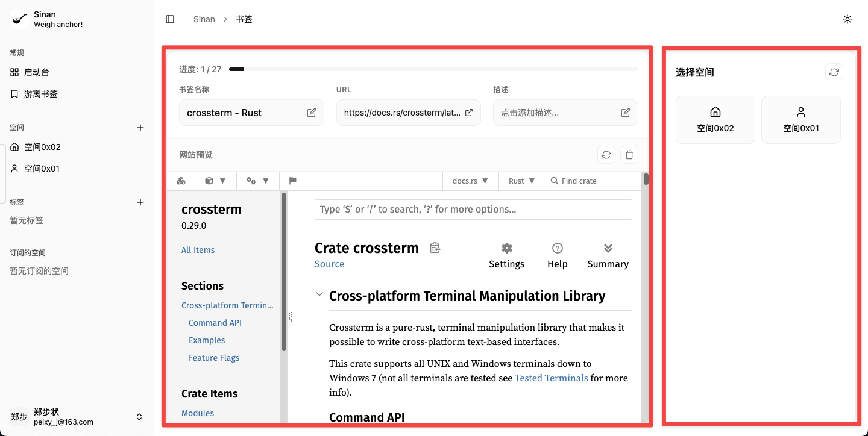Refresh the website preview
The image size is (868, 436).
point(606,155)
